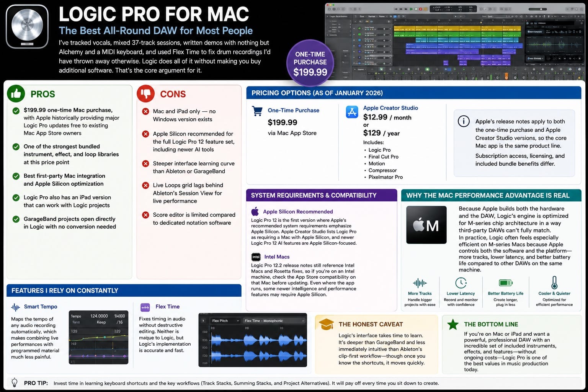Open the Flex Time - Monophonic dropdown
The height and width of the screenshot is (392, 588).
(274, 321)
